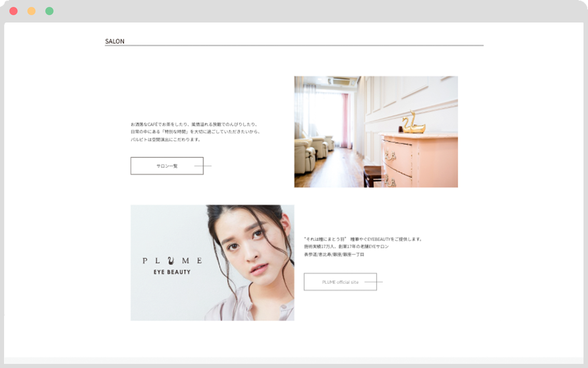Screen dimensions: 588x368
Task: Select the SALON section heading
Action: coord(115,41)
